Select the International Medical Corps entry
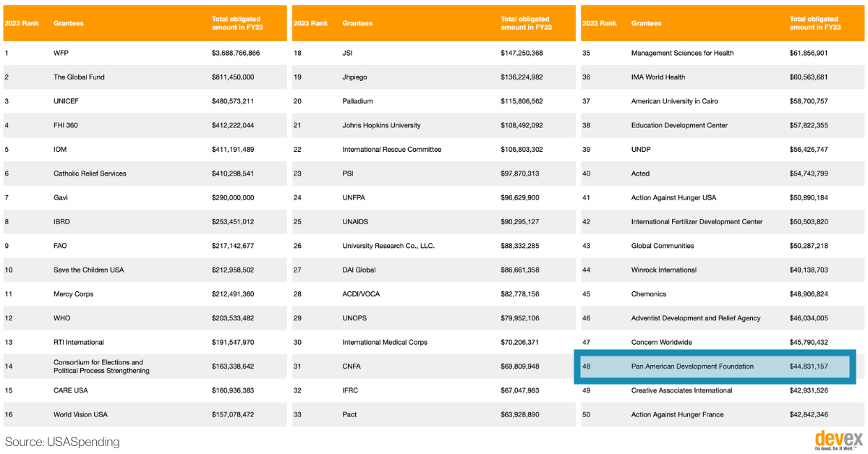This screenshot has height=454, width=868. point(385,342)
